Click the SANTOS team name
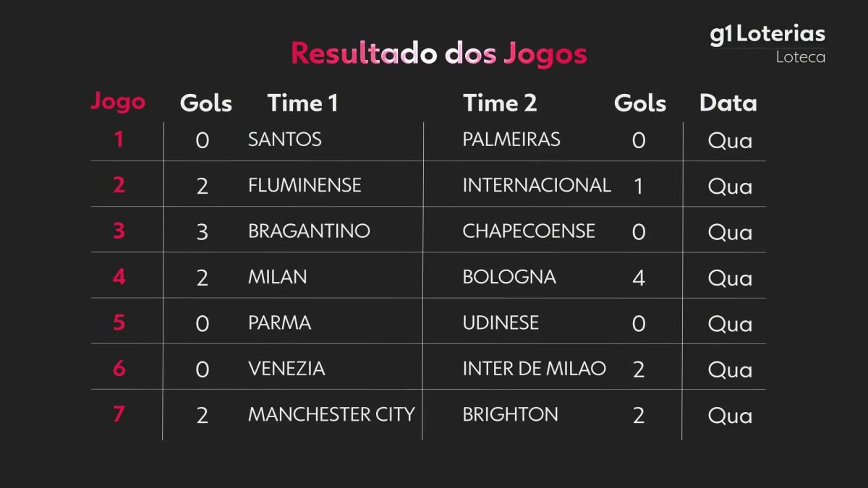This screenshot has height=488, width=868. (x=285, y=140)
